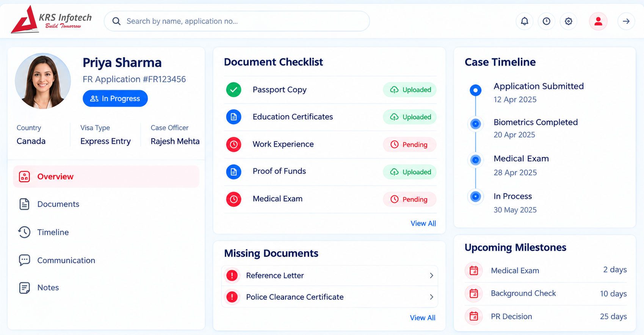Click the In Progress status button

115,98
